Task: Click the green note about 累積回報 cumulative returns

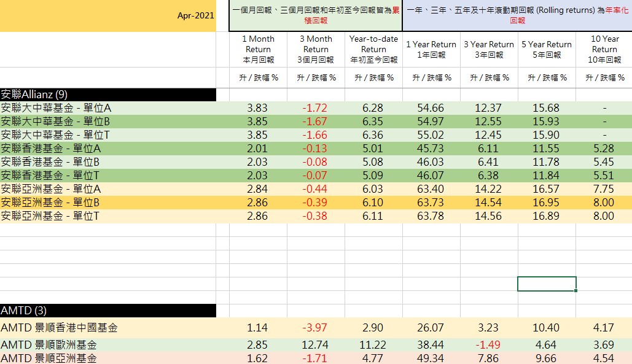Action: [x=316, y=15]
